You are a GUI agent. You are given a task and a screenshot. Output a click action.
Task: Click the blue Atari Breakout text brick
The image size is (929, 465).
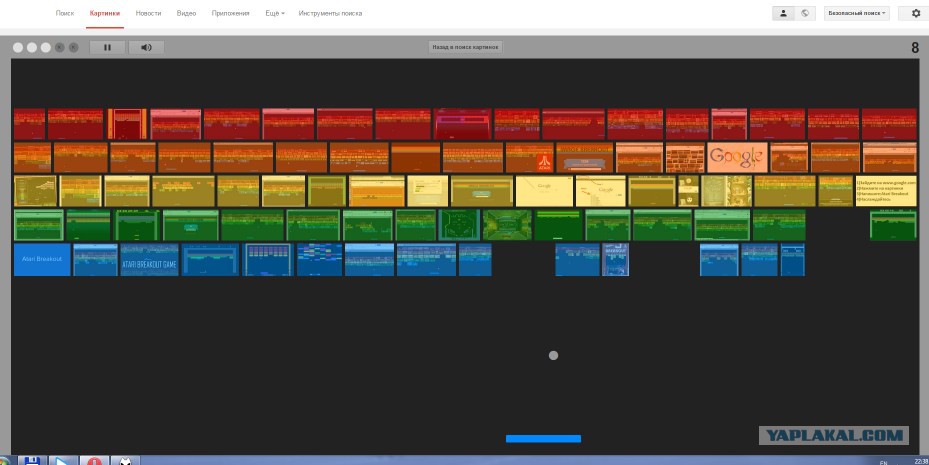tap(42, 259)
